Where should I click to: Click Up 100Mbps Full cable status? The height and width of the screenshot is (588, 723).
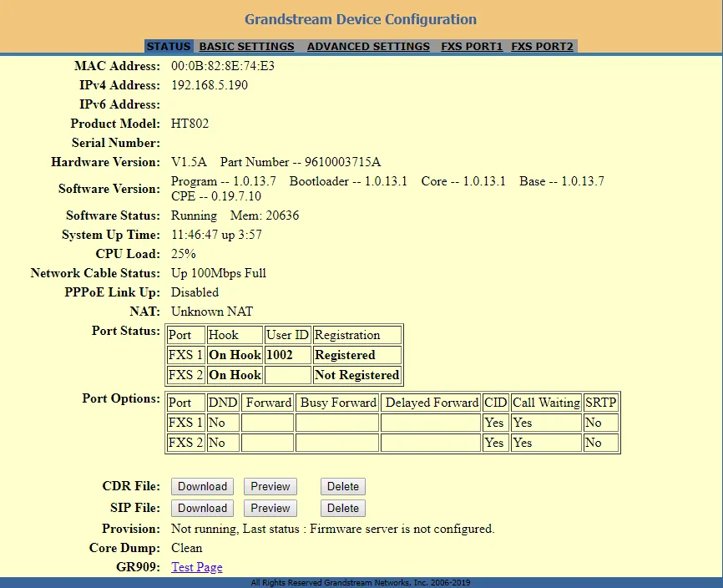219,273
